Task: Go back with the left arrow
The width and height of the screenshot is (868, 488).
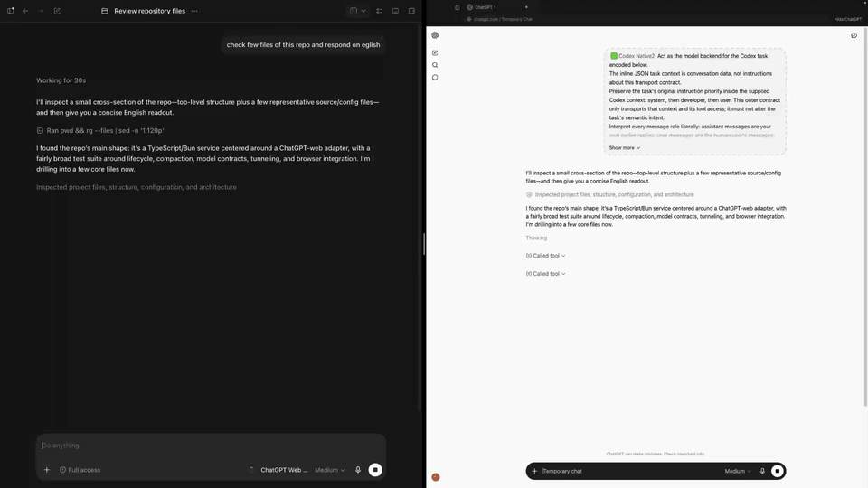Action: (25, 11)
